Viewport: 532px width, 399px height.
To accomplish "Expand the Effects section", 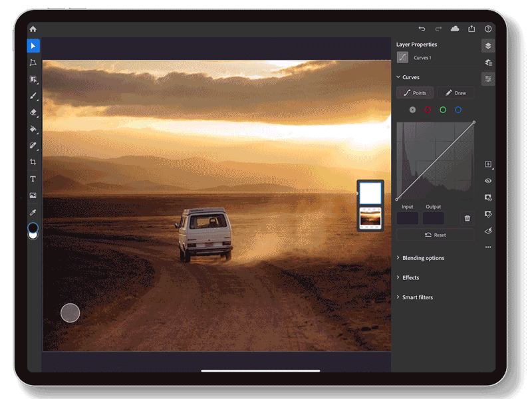I will [x=410, y=277].
